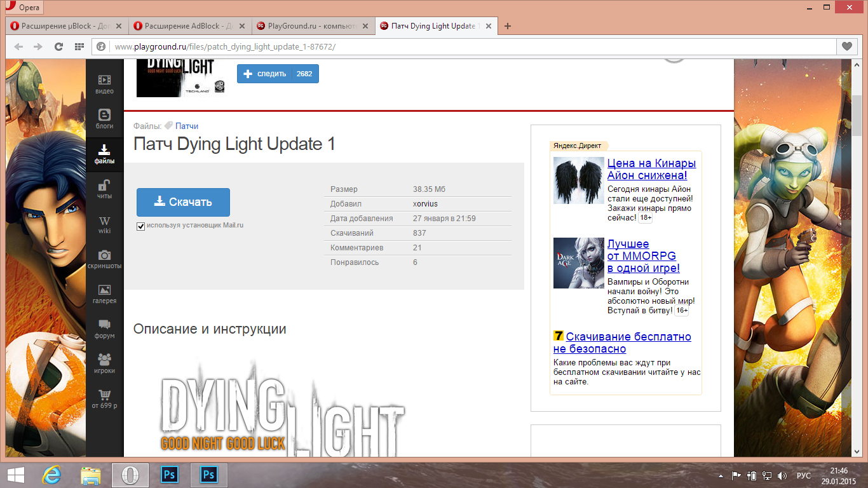Switch to the 'PlayGround.ru - компьют' tab
The height and width of the screenshot is (488, 868).
[313, 26]
